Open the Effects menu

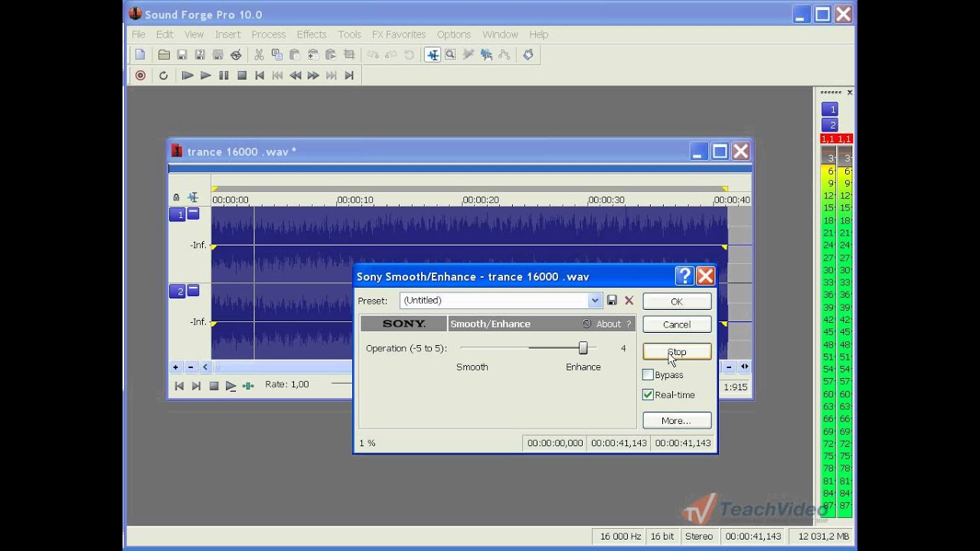[x=312, y=34]
